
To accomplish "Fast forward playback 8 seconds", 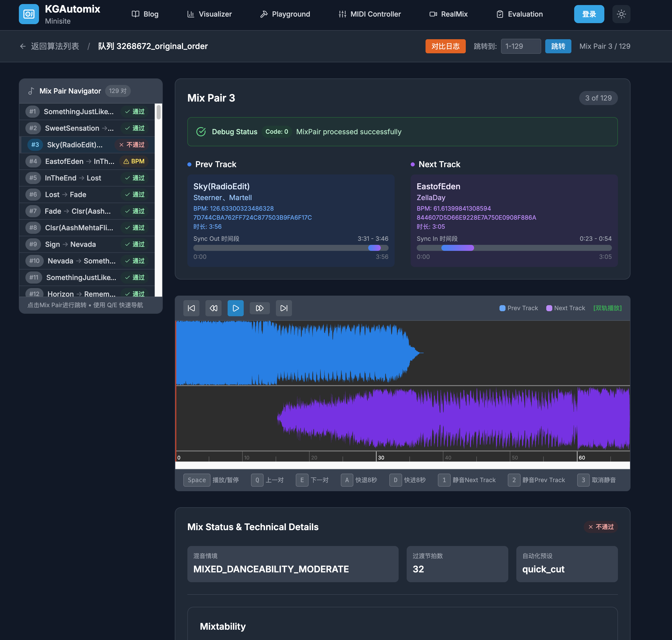I will [260, 308].
